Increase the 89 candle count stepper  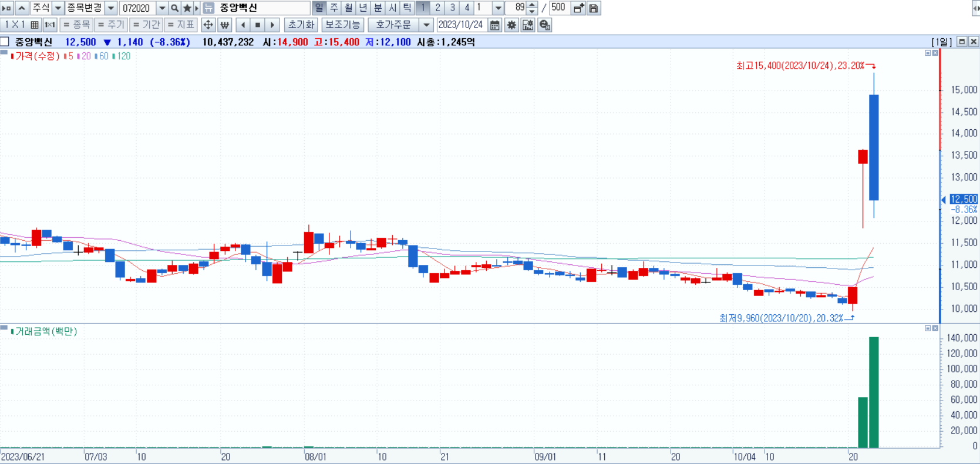click(x=532, y=5)
